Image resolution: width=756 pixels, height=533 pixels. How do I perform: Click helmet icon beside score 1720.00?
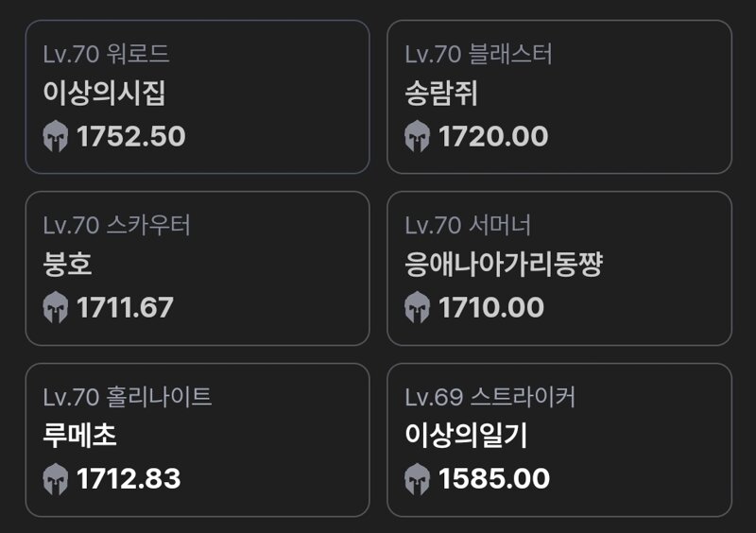pyautogui.click(x=417, y=136)
